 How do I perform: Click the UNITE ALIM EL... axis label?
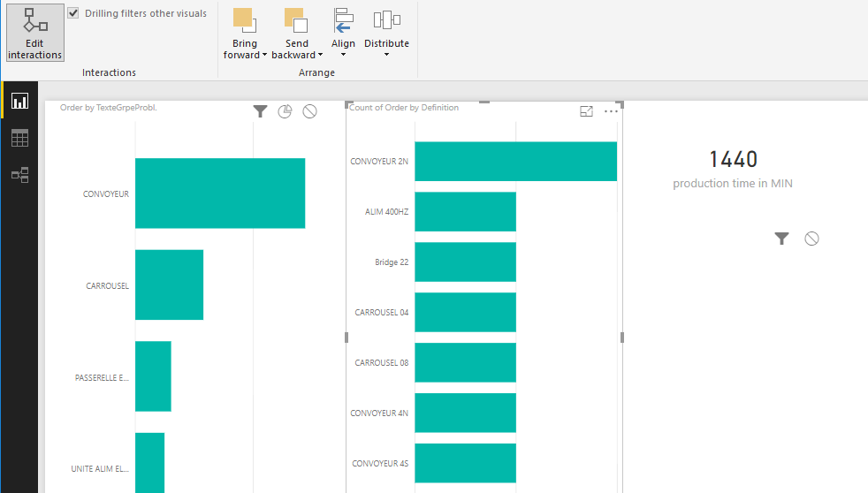point(100,468)
